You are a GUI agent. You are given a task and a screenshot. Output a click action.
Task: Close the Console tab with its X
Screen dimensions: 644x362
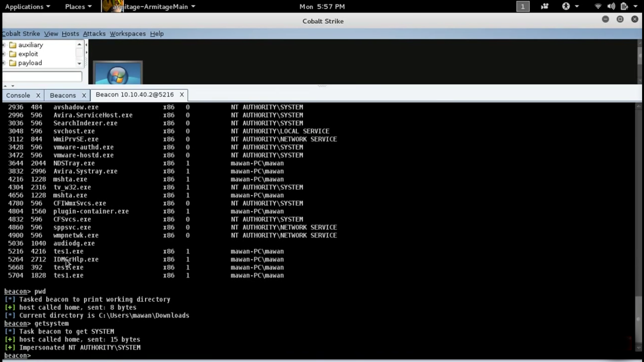tap(38, 95)
